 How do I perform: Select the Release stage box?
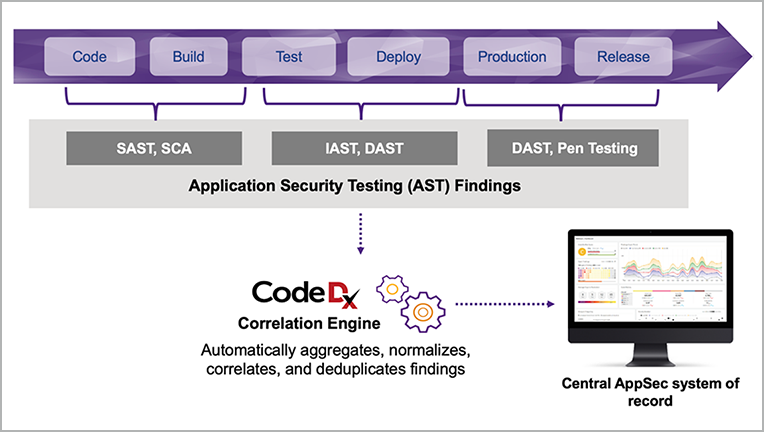(x=623, y=56)
